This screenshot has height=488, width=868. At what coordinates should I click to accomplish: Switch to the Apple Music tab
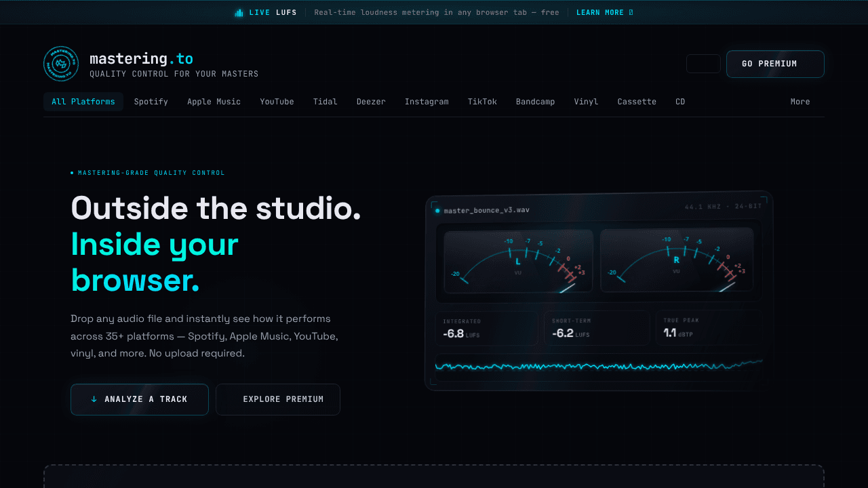[x=214, y=102]
